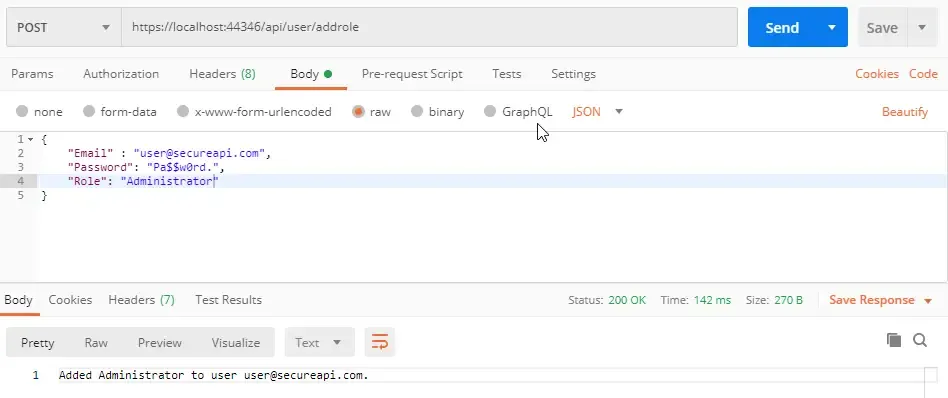Open response Body tab

(x=18, y=300)
